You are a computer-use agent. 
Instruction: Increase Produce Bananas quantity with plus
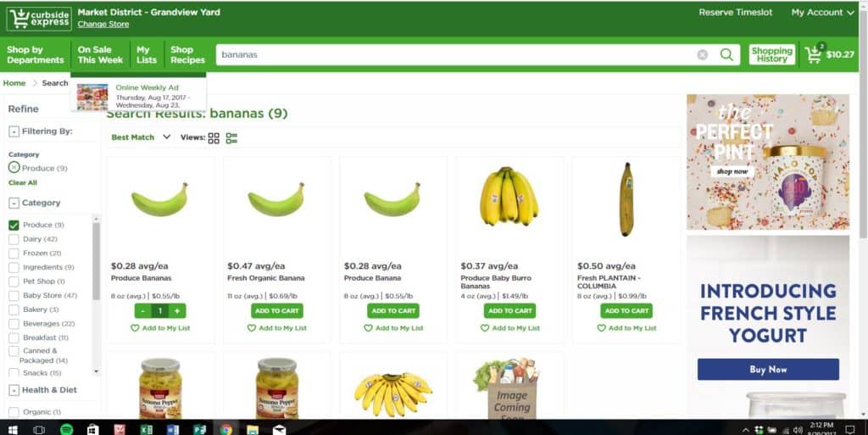point(177,311)
